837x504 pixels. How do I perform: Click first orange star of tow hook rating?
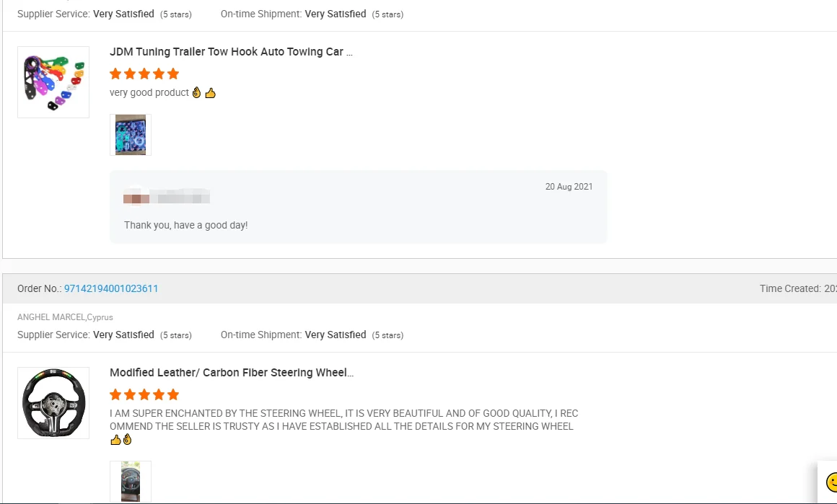[x=115, y=74]
